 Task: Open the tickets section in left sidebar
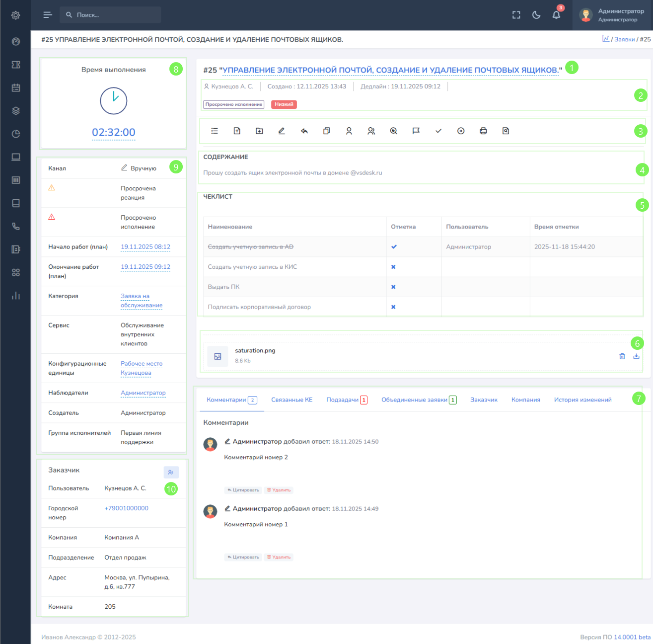click(16, 65)
